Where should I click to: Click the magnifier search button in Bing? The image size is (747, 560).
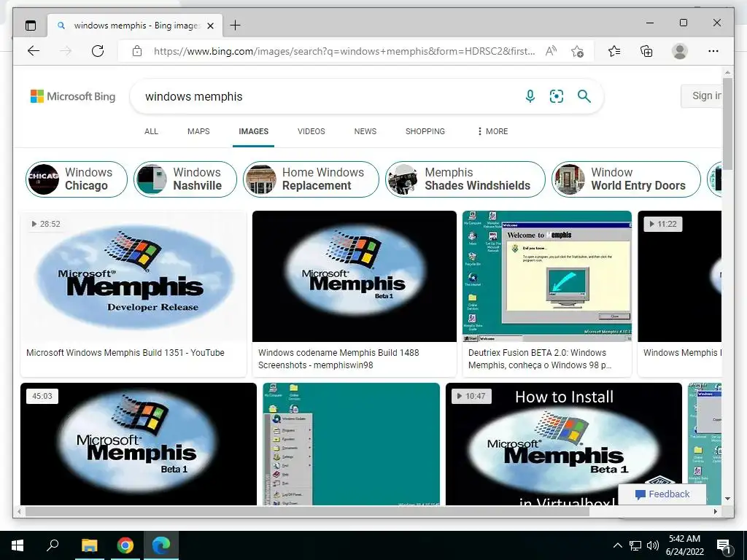[x=584, y=96]
